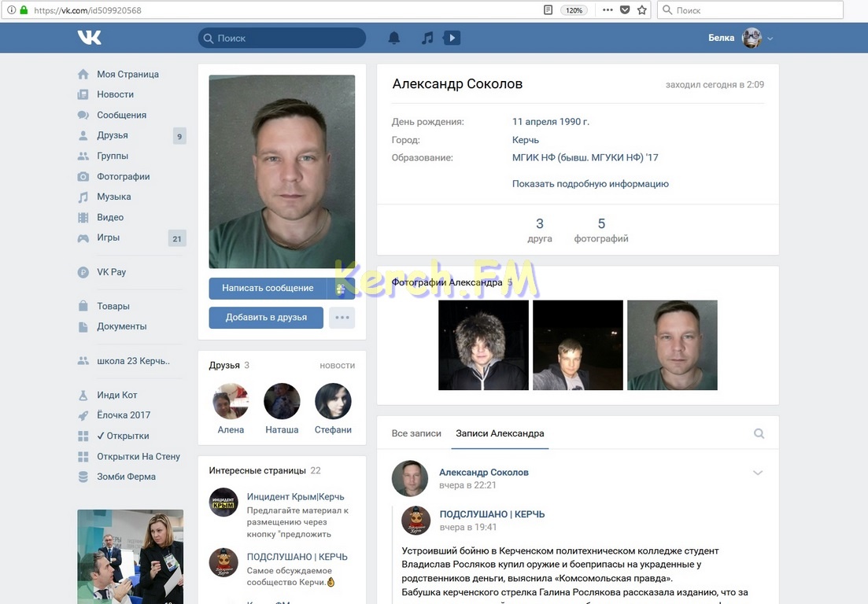Click the gift icon beside message button

click(x=341, y=289)
